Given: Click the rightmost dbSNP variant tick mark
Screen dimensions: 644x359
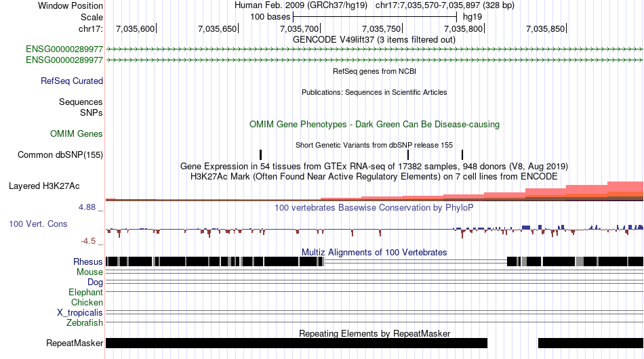Looking at the screenshot, I should 462,154.
